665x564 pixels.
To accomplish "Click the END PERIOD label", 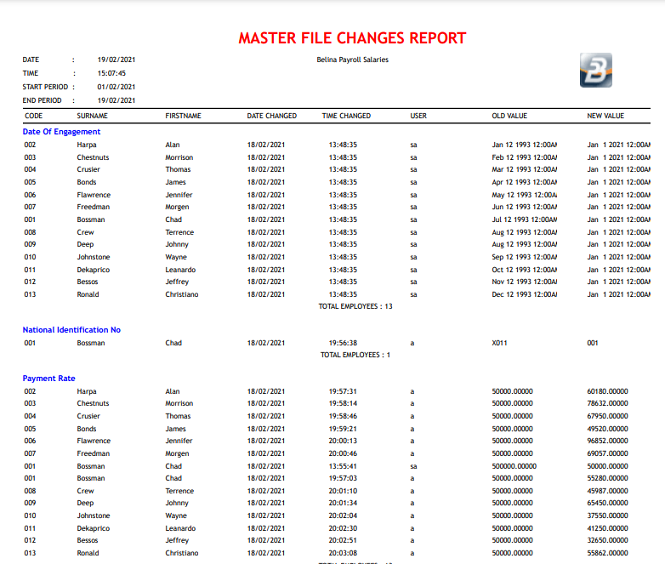I will pyautogui.click(x=42, y=101).
